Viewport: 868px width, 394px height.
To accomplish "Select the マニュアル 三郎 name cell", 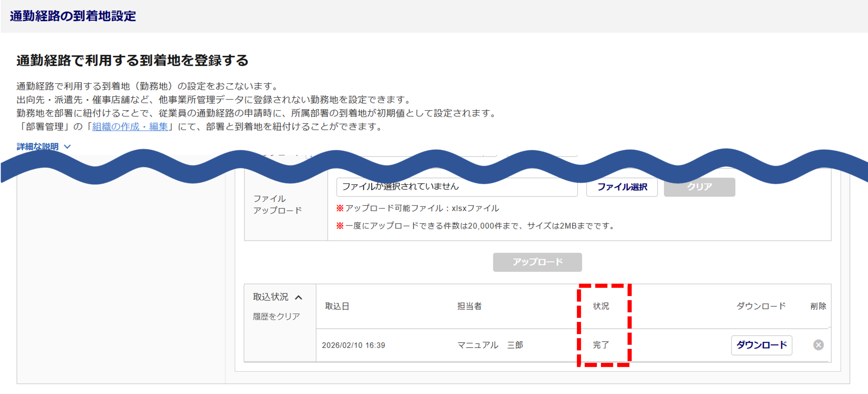I will [490, 345].
